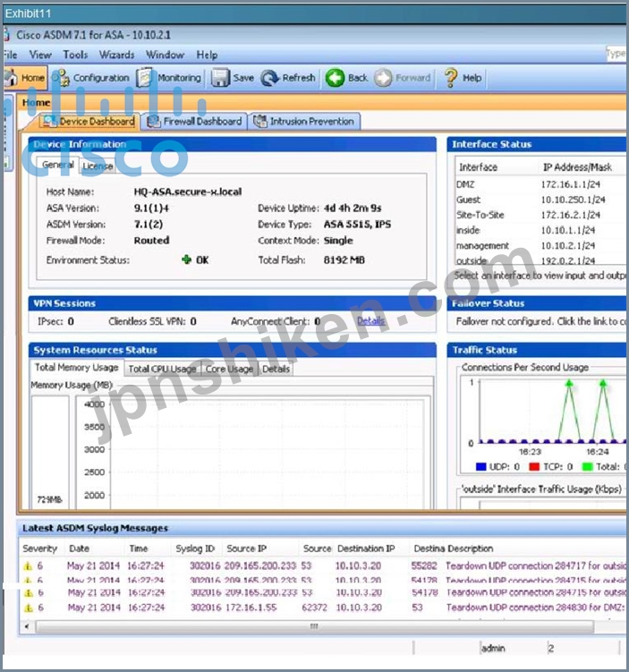Image resolution: width=629 pixels, height=672 pixels.
Task: Open the File menu
Action: (10, 55)
